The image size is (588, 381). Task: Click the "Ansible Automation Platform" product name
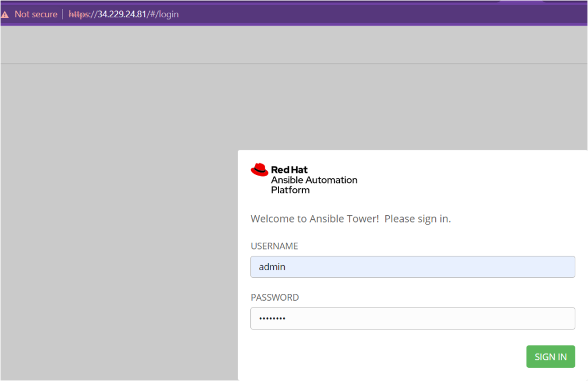point(314,185)
